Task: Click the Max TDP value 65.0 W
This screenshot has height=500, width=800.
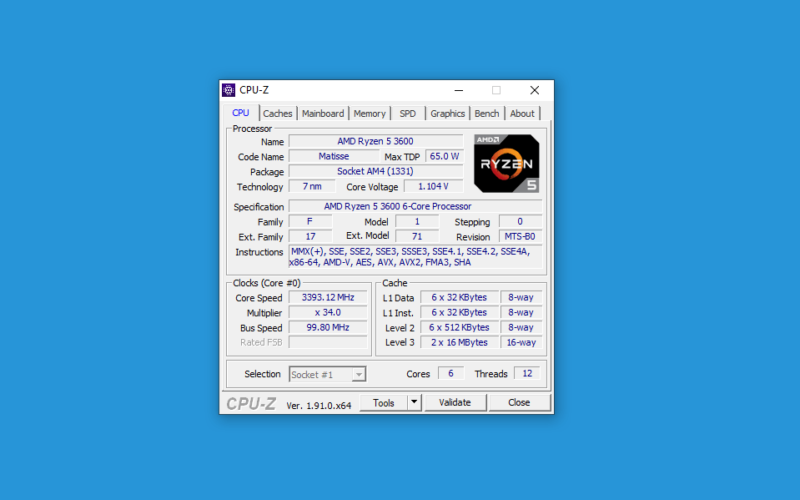Action: pos(444,156)
